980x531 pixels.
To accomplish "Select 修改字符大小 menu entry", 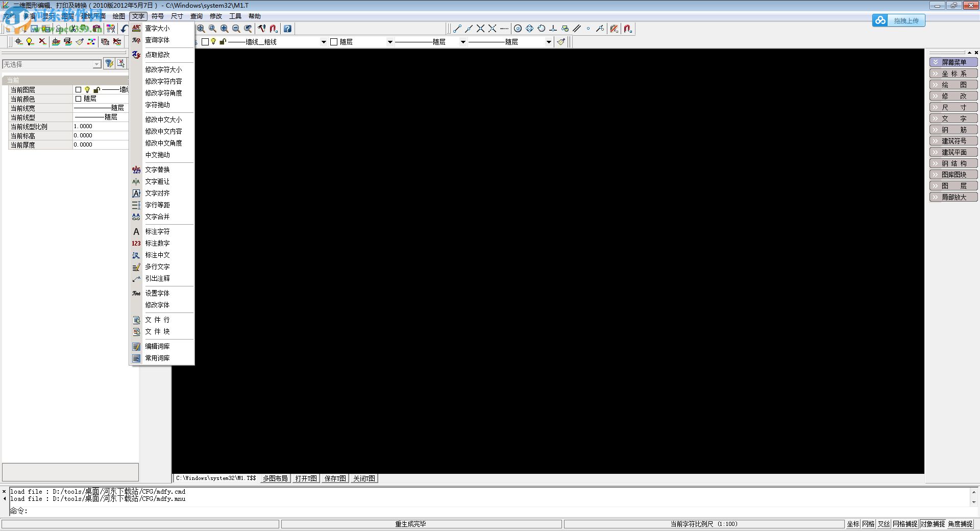I will (x=161, y=69).
